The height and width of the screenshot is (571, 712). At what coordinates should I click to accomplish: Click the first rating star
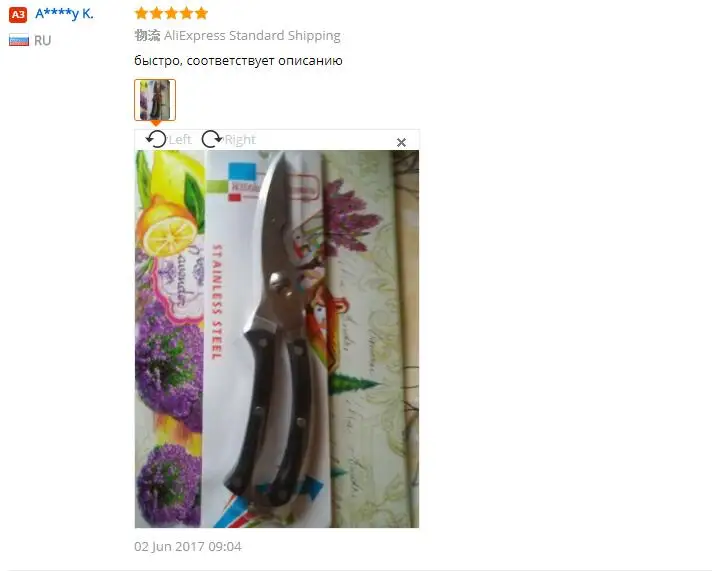point(142,13)
